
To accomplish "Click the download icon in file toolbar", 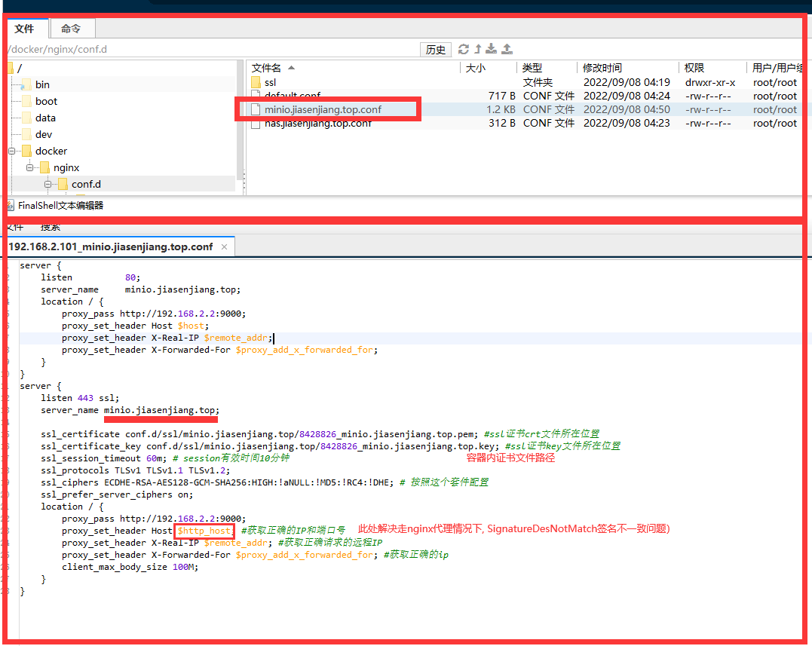I will point(492,49).
